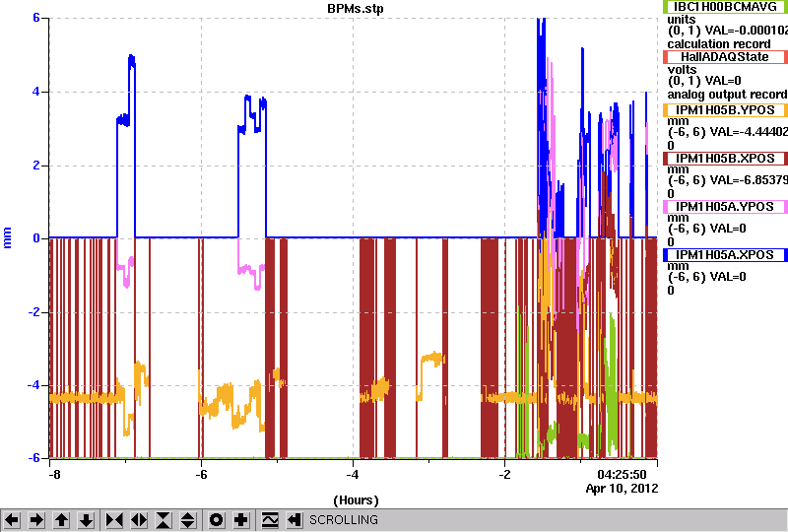Click the plus sign toolbar icon
This screenshot has height=532, width=788.
241,520
